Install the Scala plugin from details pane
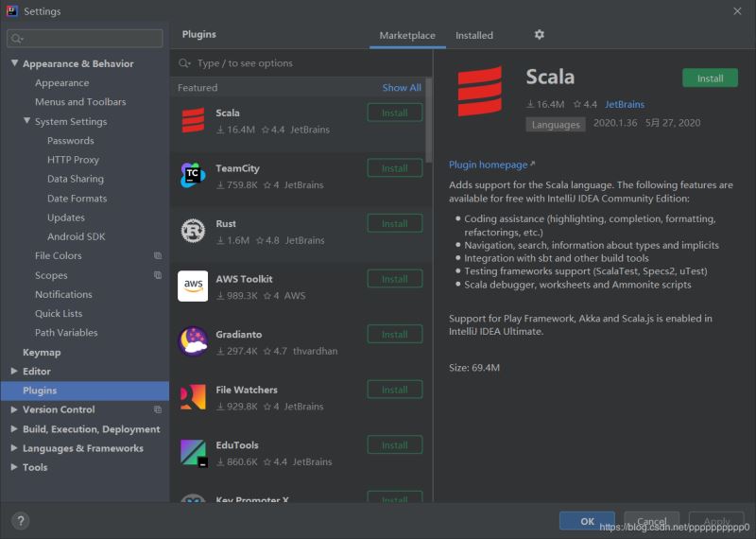 pos(710,78)
